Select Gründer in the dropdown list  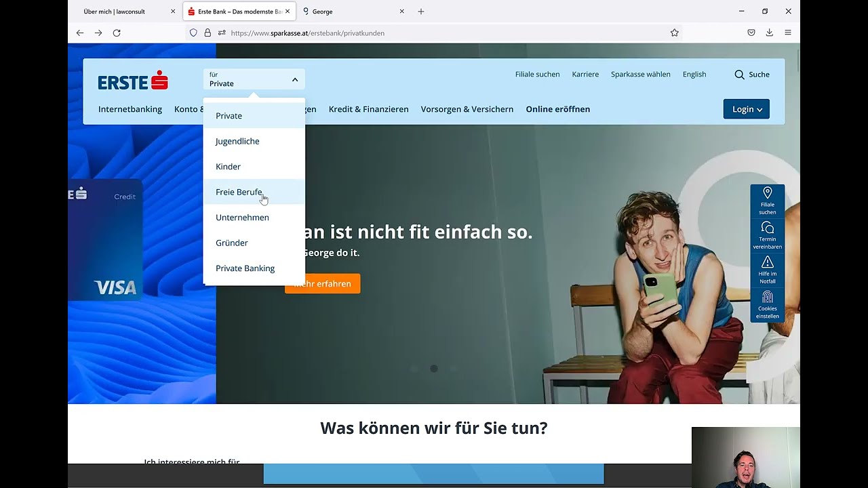254,243
